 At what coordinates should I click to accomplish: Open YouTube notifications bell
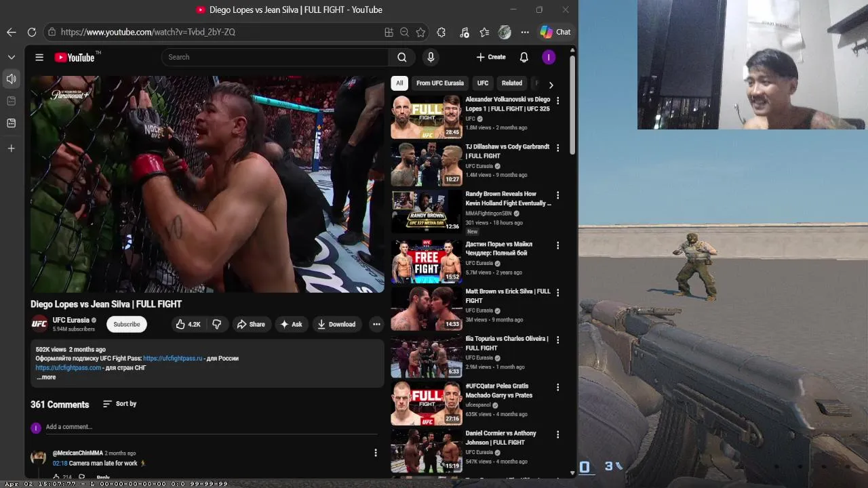point(524,57)
